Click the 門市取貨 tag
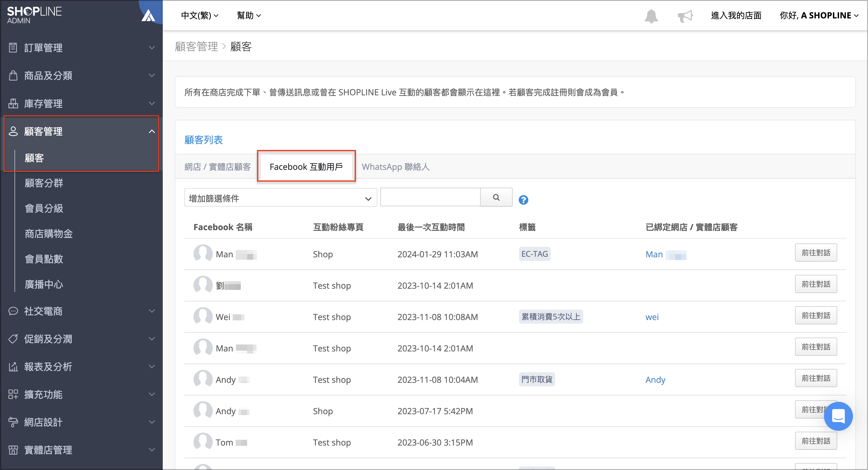This screenshot has height=470, width=868. point(537,379)
